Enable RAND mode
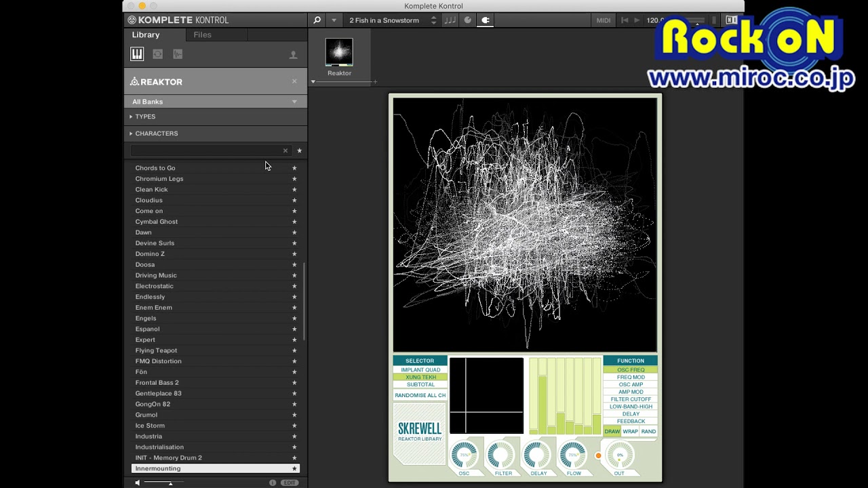Viewport: 868px width, 488px height. [x=649, y=432]
